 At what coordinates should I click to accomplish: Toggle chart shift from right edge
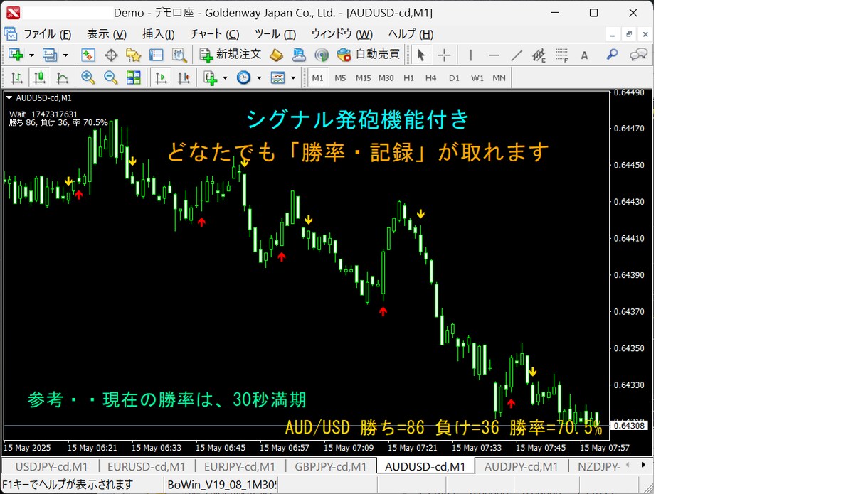click(184, 77)
